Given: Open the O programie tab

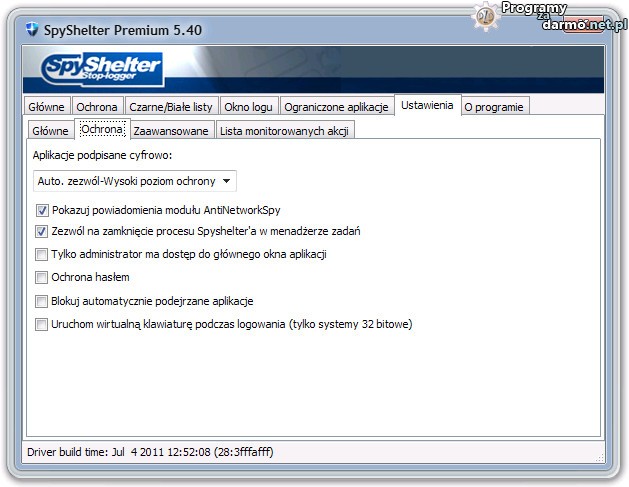Looking at the screenshot, I should click(x=493, y=107).
